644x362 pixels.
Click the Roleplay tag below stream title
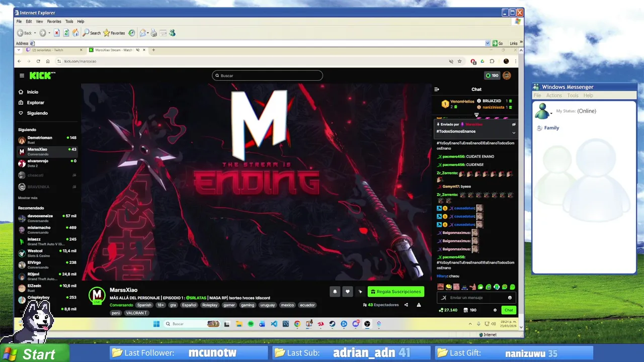[210, 305]
